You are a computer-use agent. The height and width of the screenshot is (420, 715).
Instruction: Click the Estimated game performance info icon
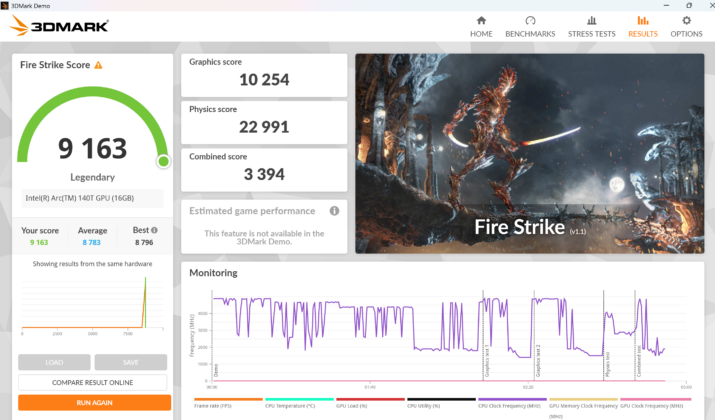coord(334,211)
